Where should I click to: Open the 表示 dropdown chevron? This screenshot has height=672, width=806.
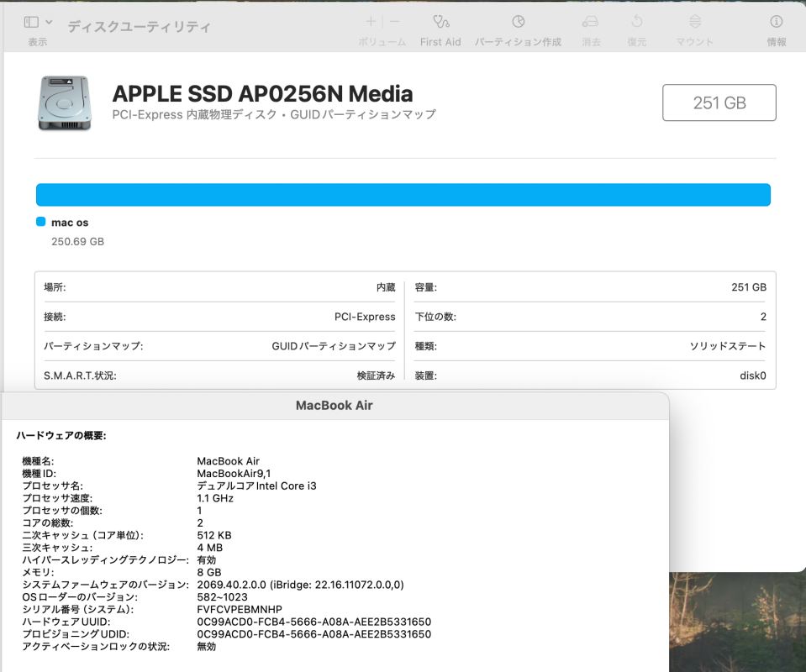49,22
